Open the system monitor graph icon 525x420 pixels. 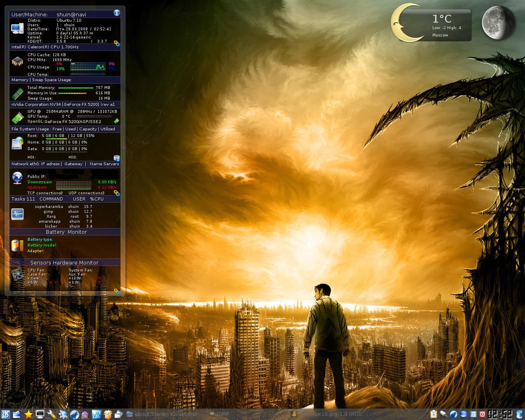pos(96,414)
